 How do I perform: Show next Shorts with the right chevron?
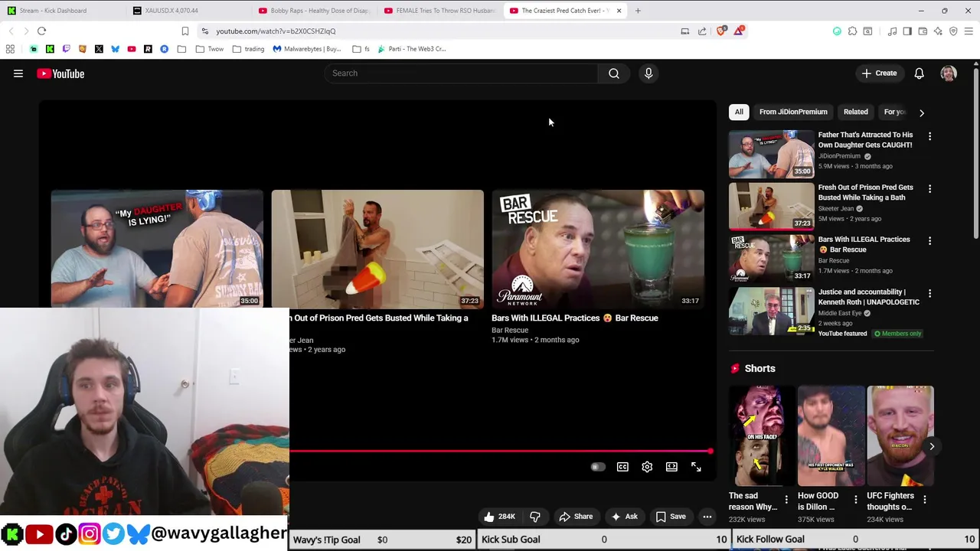(932, 446)
